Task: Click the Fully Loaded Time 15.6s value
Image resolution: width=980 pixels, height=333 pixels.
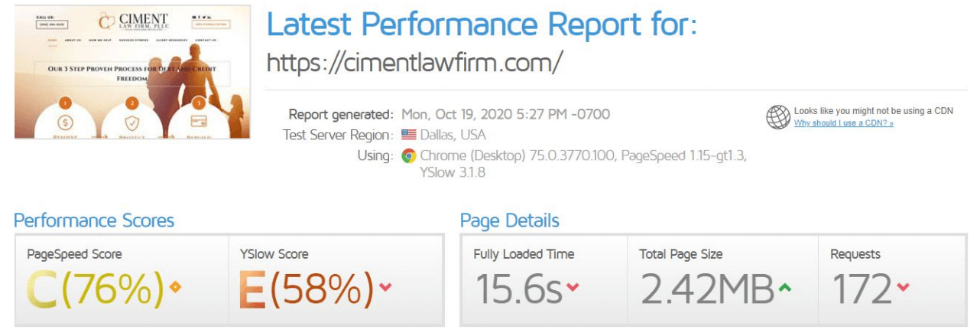Action: coord(519,288)
